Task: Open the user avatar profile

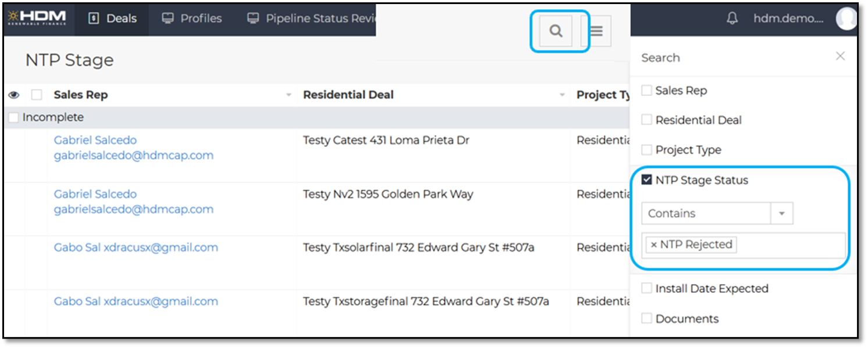Action: 846,19
